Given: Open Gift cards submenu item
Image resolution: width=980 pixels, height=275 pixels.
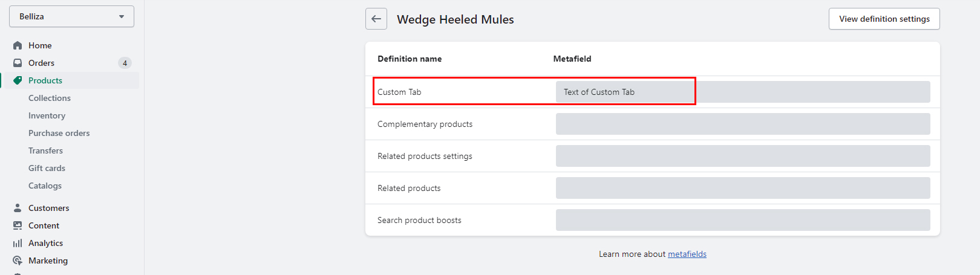Looking at the screenshot, I should (x=47, y=168).
